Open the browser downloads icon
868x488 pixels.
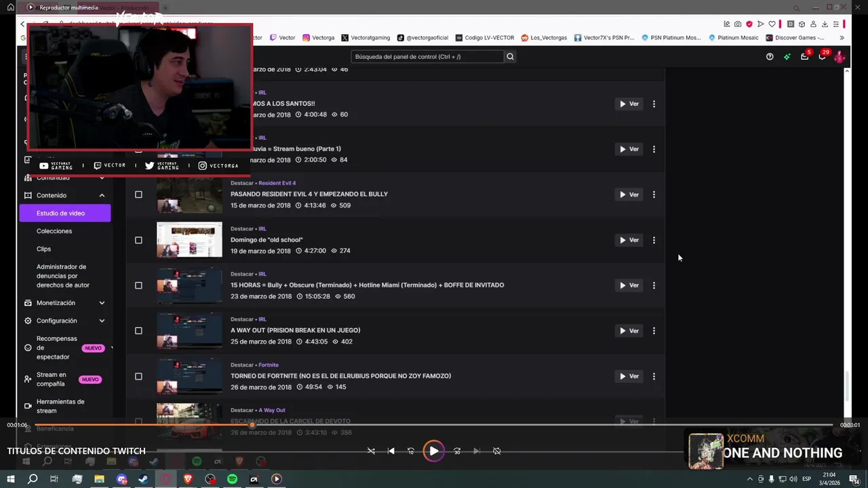(x=825, y=24)
